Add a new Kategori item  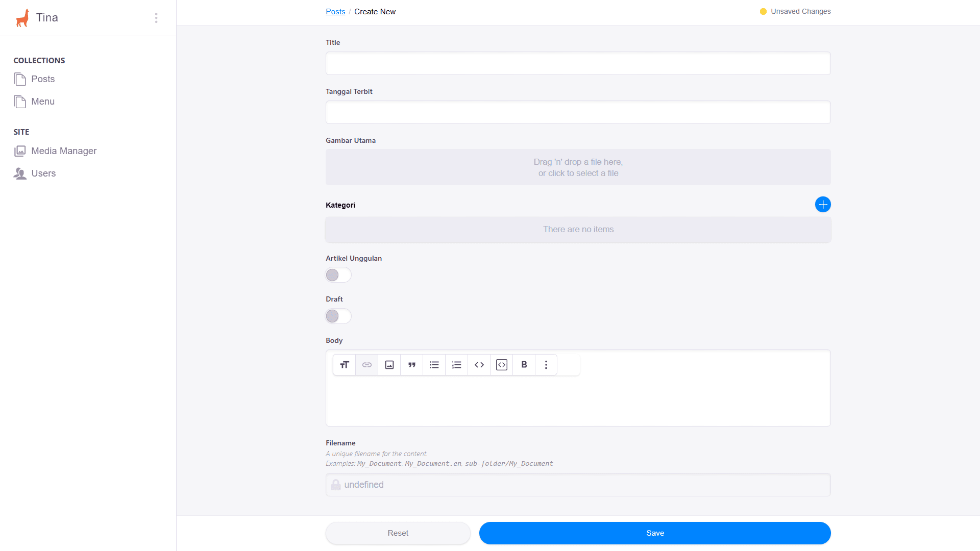point(823,205)
